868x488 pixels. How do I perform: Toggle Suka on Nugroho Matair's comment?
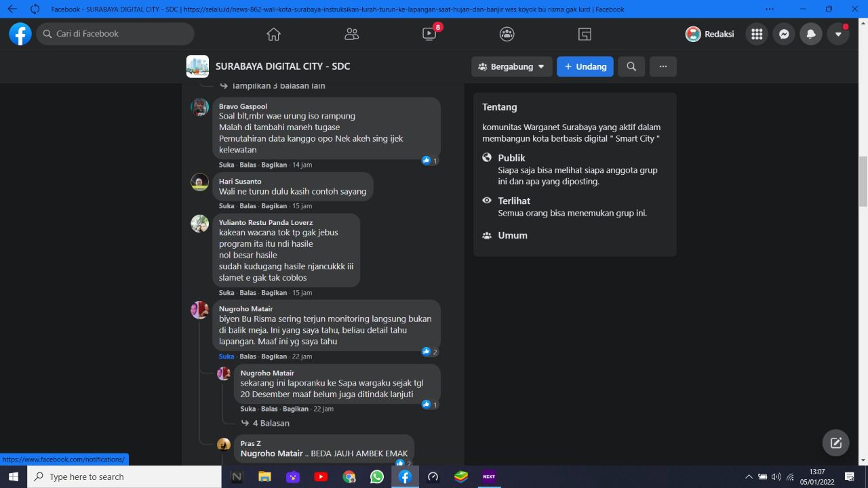[x=226, y=357]
